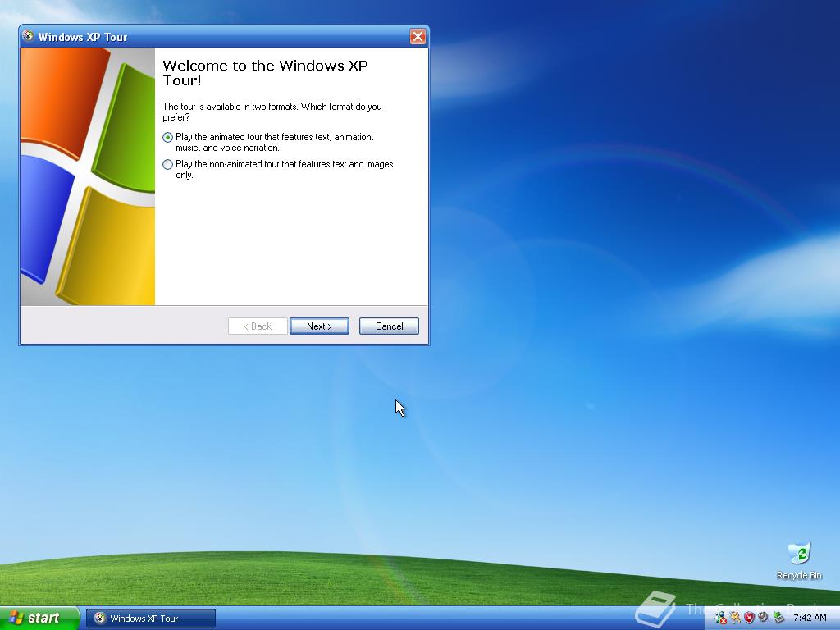Click the Windows activation keys tray icon
Image resolution: width=840 pixels, height=630 pixels.
(x=735, y=619)
